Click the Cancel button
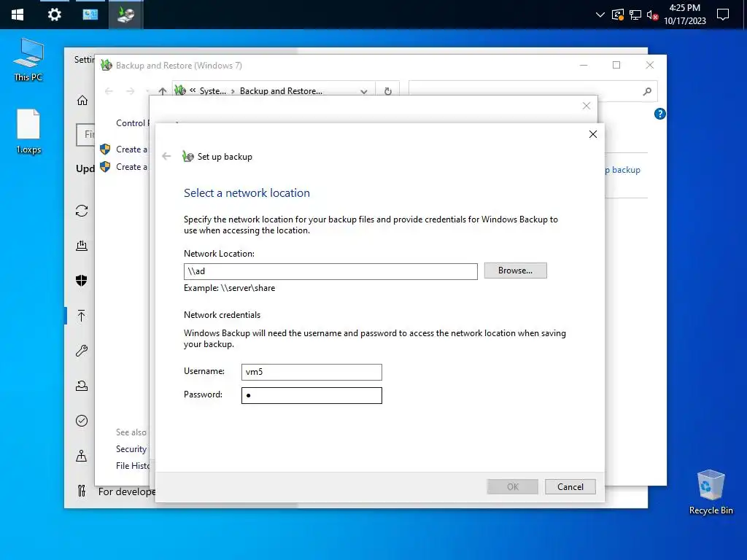The height and width of the screenshot is (560, 747). pos(570,486)
